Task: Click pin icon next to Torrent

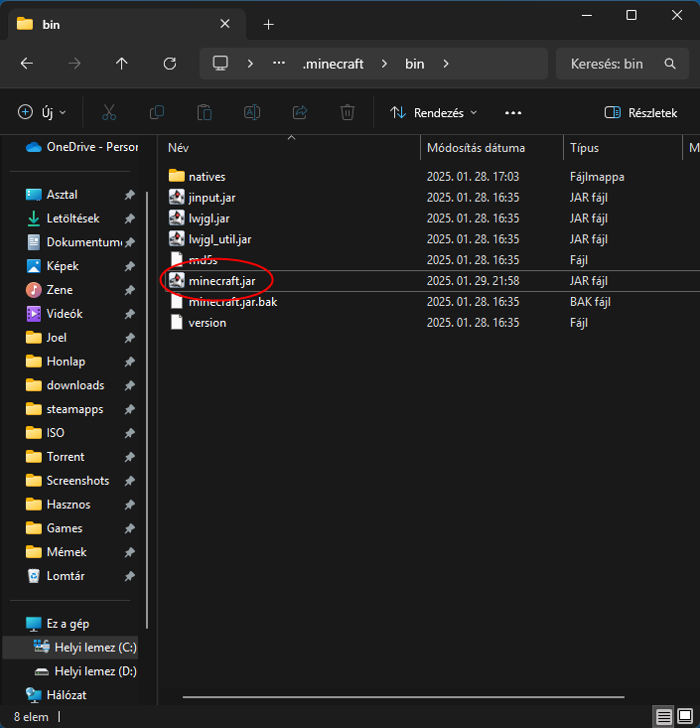Action: click(129, 457)
